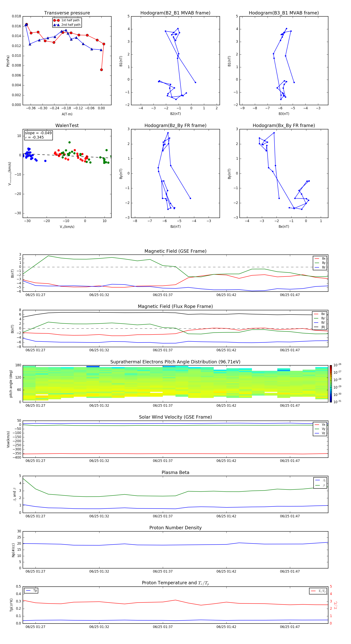Select the '1st half path' legend entry

pyautogui.click(x=67, y=20)
